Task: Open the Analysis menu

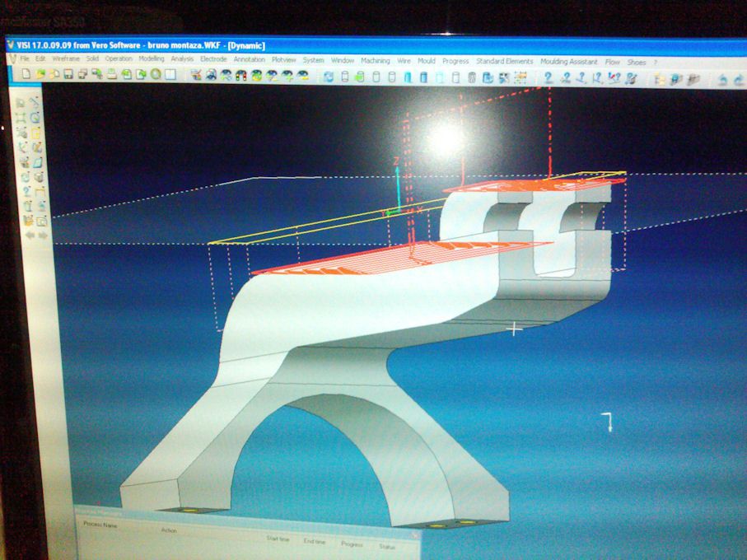Action: [x=182, y=58]
